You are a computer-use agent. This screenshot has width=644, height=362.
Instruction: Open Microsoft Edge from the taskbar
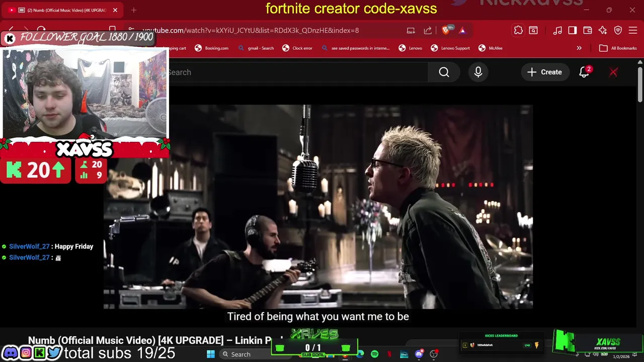pos(360,354)
